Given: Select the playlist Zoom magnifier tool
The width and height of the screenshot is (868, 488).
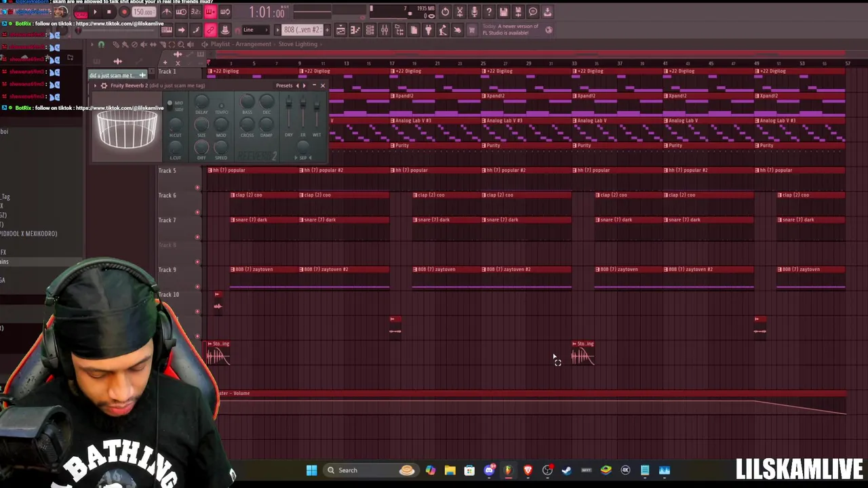Looking at the screenshot, I should coord(181,44).
